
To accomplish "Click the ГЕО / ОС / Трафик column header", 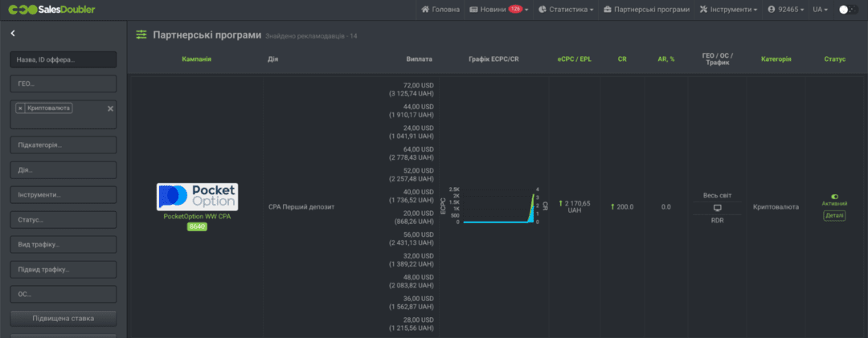I will [718, 59].
